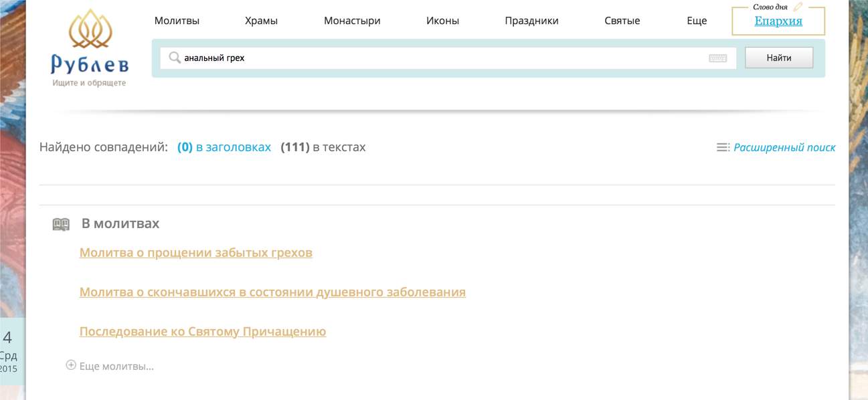The height and width of the screenshot is (400, 868).
Task: Open the Епархия link
Action: click(x=778, y=21)
